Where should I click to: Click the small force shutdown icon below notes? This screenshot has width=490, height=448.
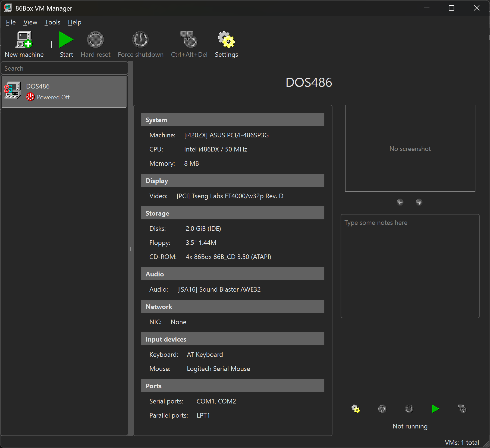[x=409, y=409]
